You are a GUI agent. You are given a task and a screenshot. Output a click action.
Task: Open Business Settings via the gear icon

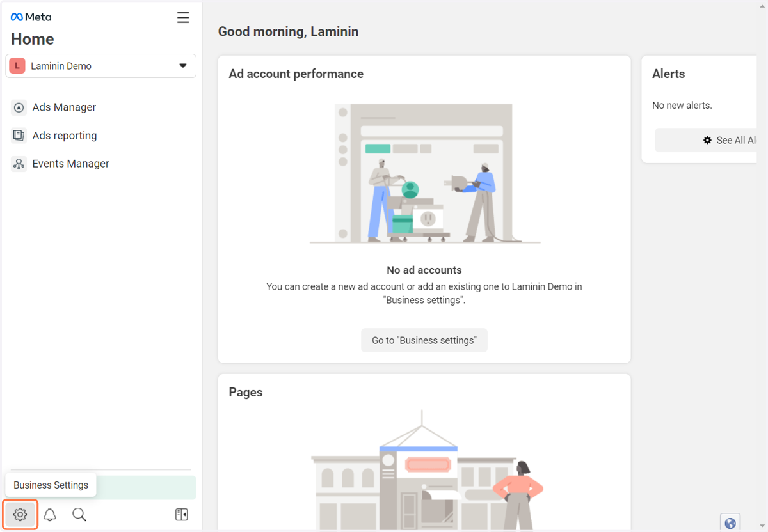click(20, 514)
